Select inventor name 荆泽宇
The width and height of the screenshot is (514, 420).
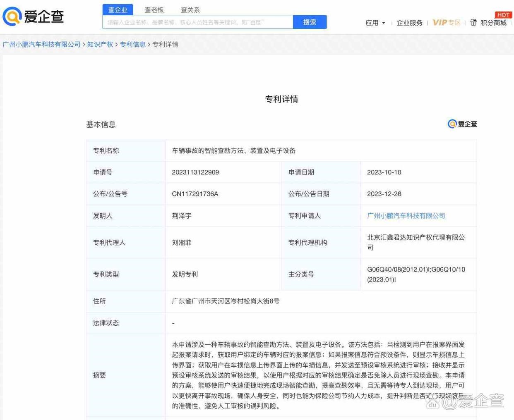point(182,216)
